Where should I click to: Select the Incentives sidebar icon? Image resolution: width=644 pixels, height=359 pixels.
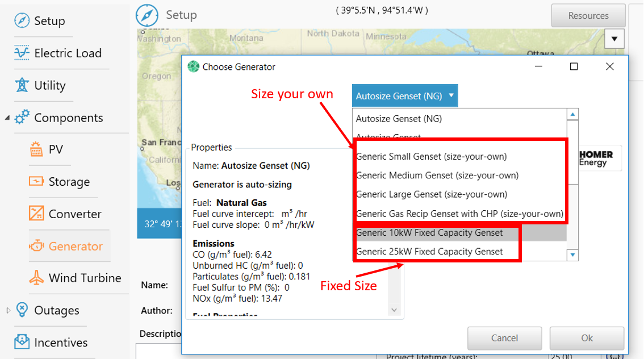tap(23, 341)
